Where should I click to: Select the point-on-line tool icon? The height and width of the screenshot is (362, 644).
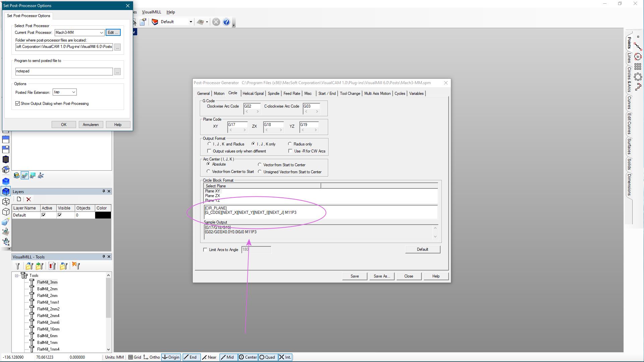pyautogui.click(x=638, y=47)
